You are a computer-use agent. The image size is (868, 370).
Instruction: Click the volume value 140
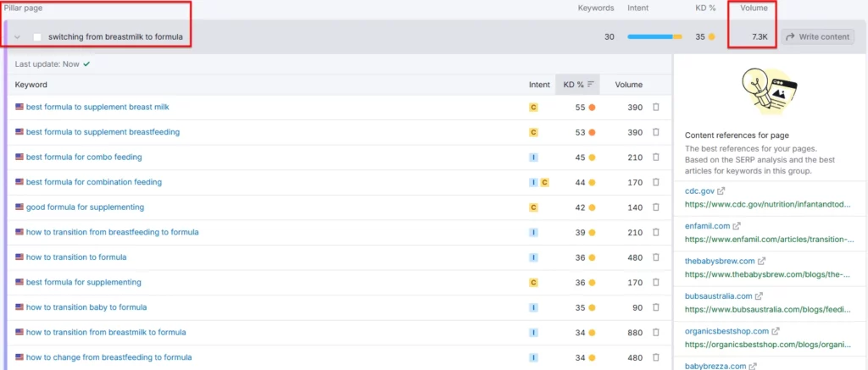tap(636, 207)
